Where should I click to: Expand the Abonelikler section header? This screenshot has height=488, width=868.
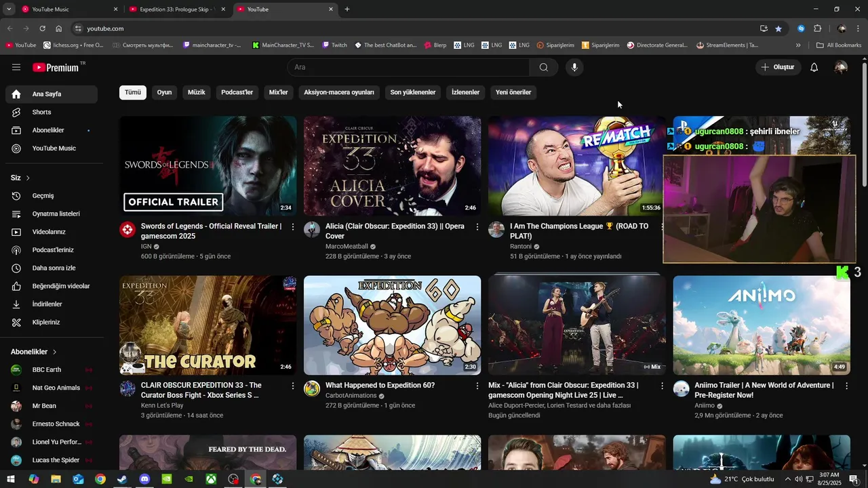[x=34, y=352]
